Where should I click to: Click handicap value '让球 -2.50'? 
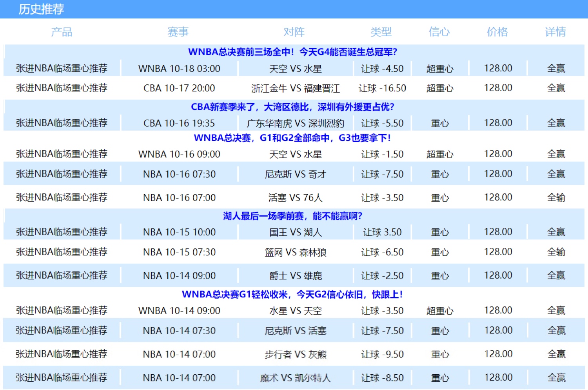[382, 276]
